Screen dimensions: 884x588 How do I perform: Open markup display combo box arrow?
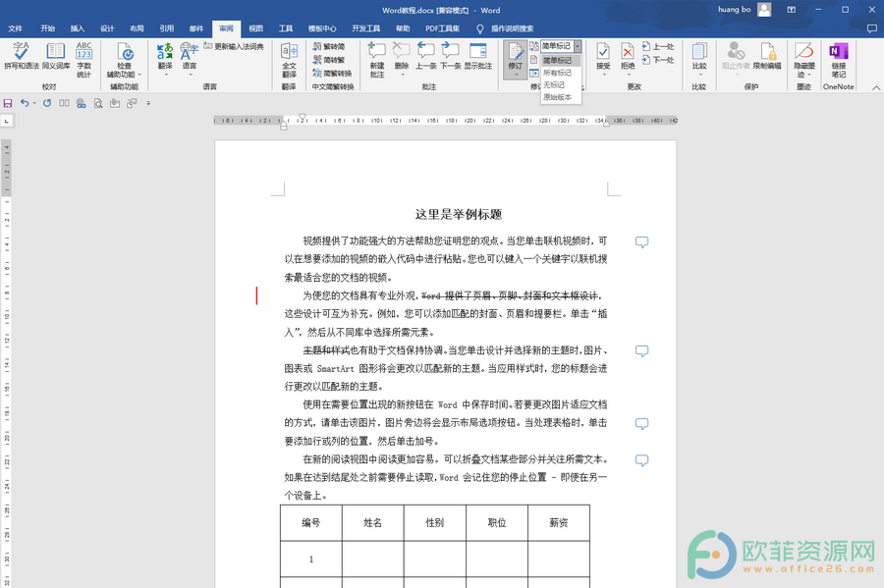pyautogui.click(x=578, y=46)
